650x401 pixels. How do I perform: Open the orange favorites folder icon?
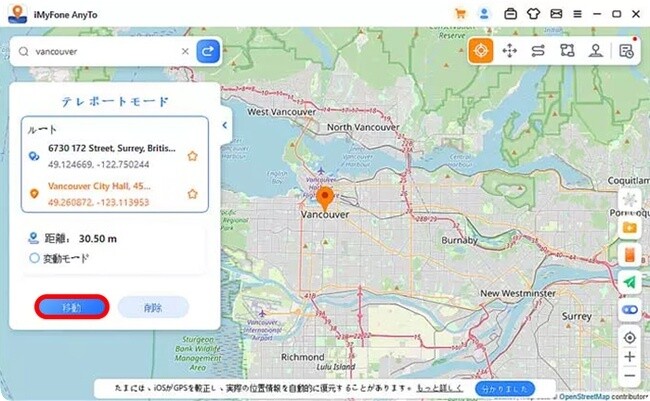630,227
